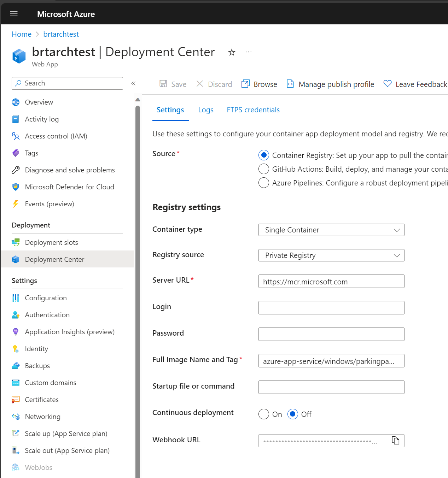Open the FTPS credentials tab
448x478 pixels.
tap(253, 110)
